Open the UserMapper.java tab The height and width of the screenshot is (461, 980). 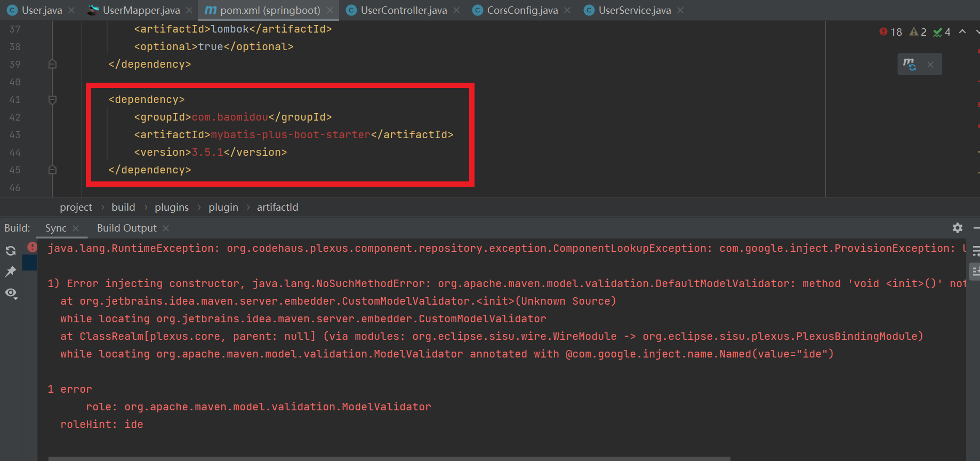point(141,10)
